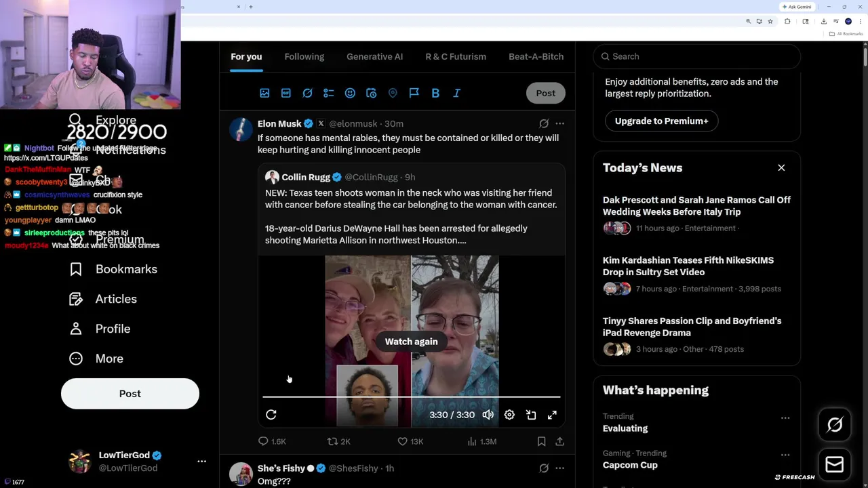
Task: Close the Today's News panel
Action: pos(781,167)
